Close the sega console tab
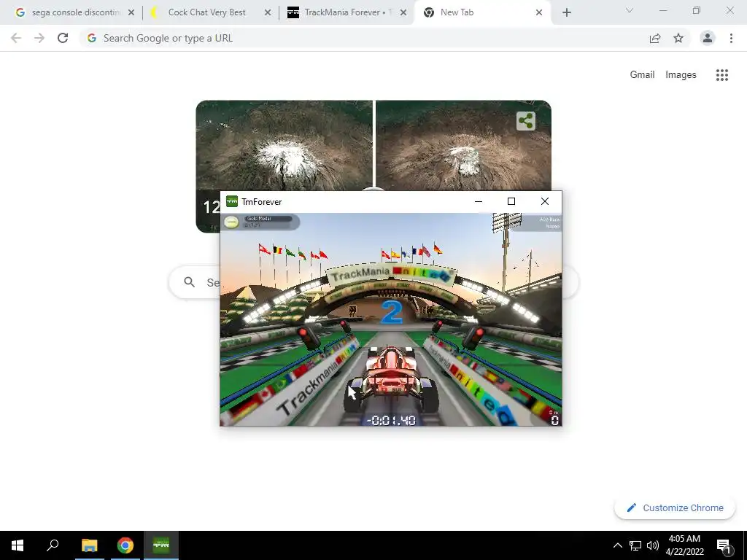 coord(131,12)
